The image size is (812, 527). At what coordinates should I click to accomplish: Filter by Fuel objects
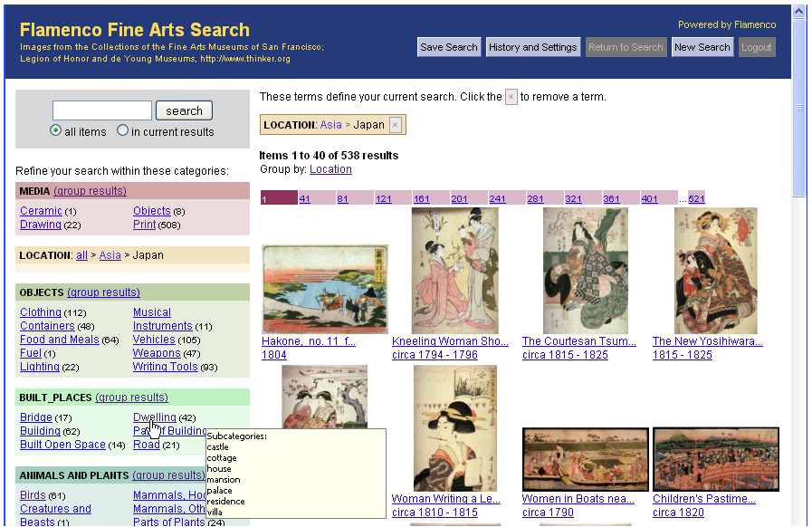(x=31, y=353)
